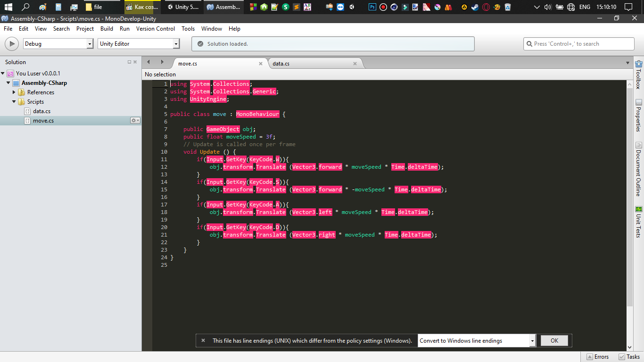Launch Photoshop from the taskbar
The height and width of the screenshot is (362, 644).
372,7
